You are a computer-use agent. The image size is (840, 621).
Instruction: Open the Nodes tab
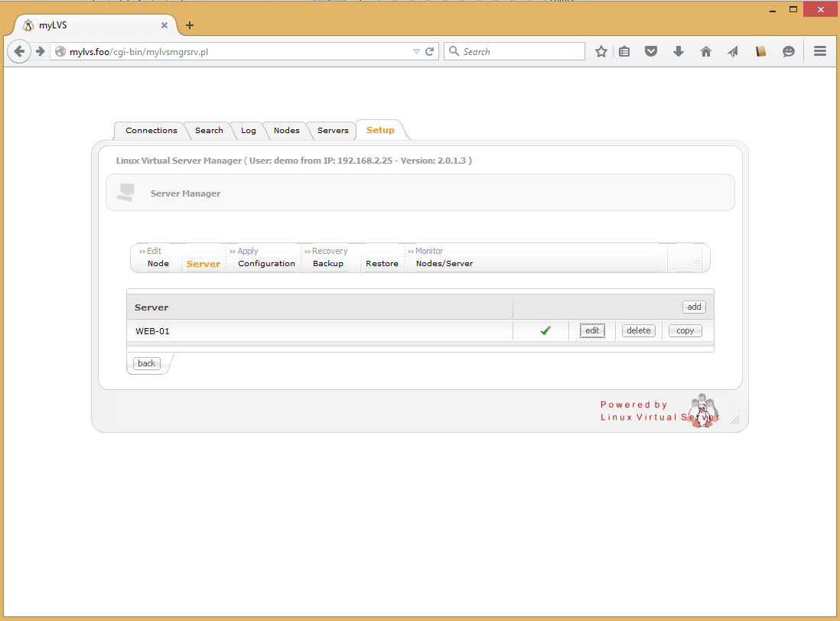pyautogui.click(x=286, y=131)
